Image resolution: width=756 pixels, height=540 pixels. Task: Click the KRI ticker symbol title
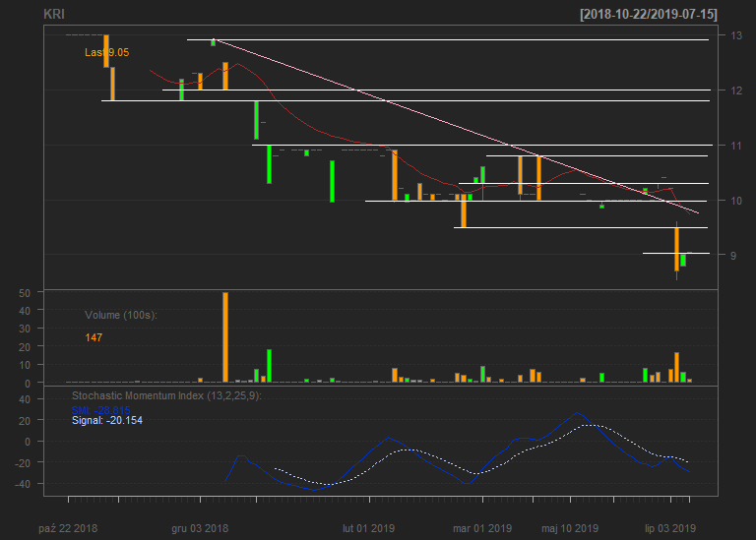click(x=54, y=14)
